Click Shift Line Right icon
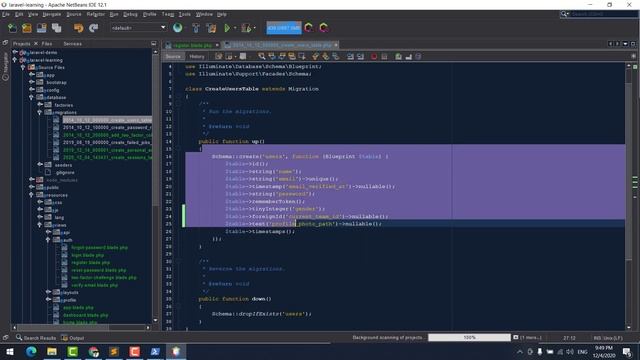This screenshot has height=360, width=640. pos(360,56)
